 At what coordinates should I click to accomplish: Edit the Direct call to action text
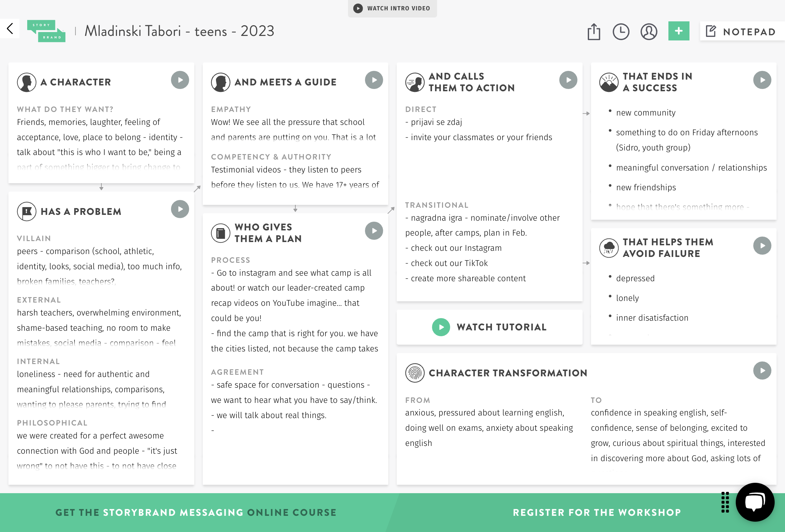tap(489, 130)
